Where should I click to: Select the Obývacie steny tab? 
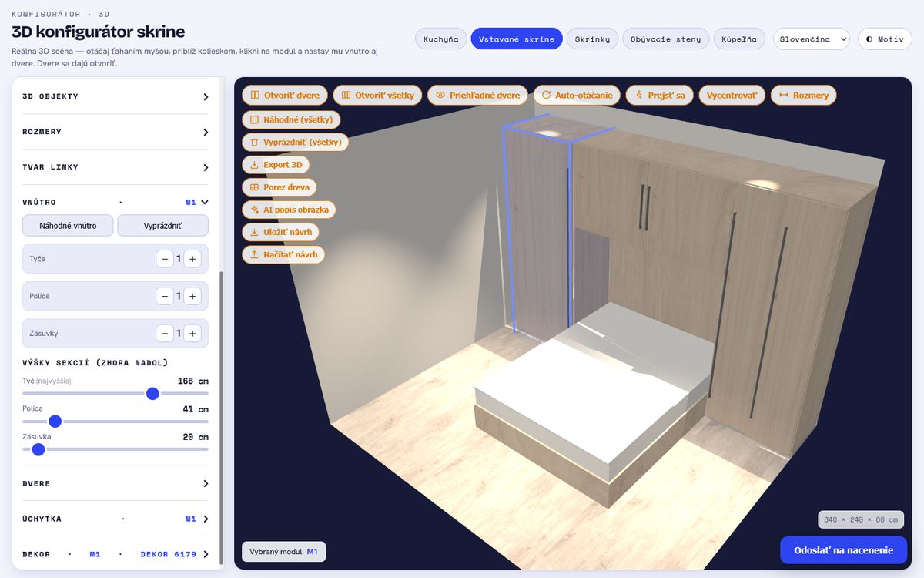[x=666, y=39]
